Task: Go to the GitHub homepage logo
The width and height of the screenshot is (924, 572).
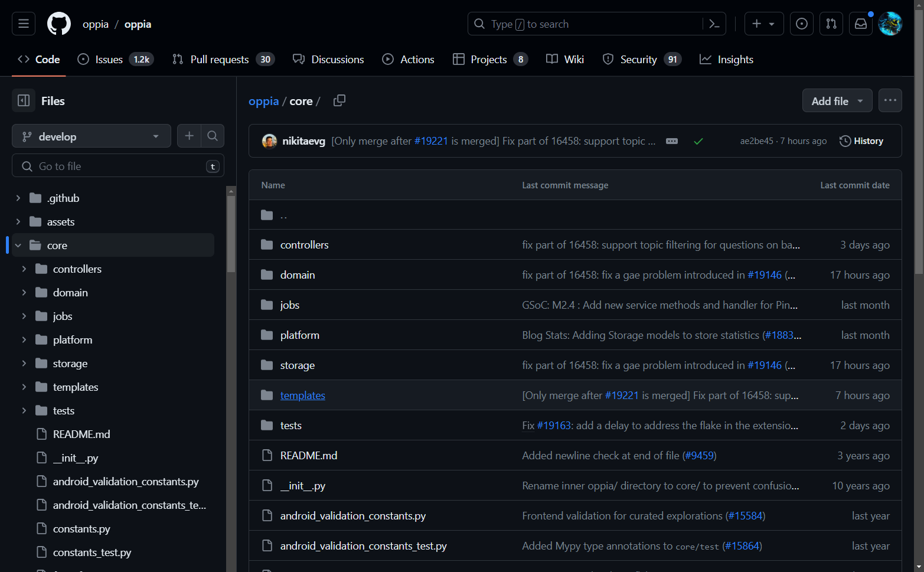Action: 59,24
